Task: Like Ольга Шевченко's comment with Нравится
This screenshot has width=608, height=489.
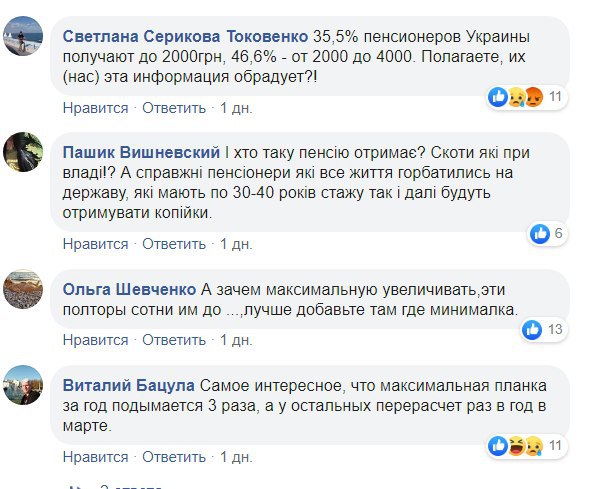Action: point(95,339)
